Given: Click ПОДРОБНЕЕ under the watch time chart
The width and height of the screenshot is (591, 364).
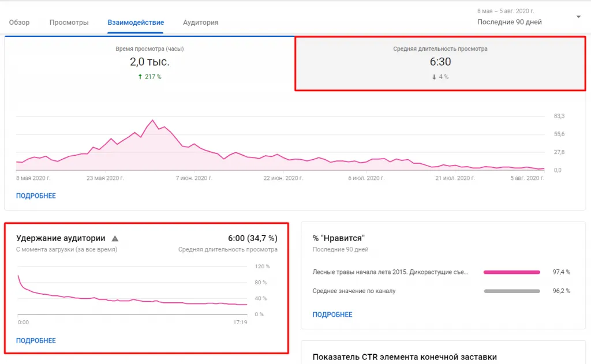Looking at the screenshot, I should point(36,196).
